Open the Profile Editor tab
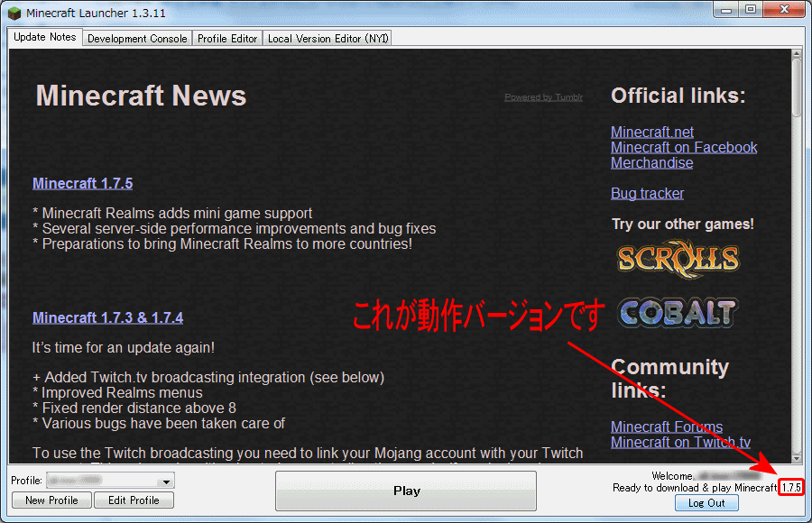The height and width of the screenshot is (523, 812). [x=227, y=39]
